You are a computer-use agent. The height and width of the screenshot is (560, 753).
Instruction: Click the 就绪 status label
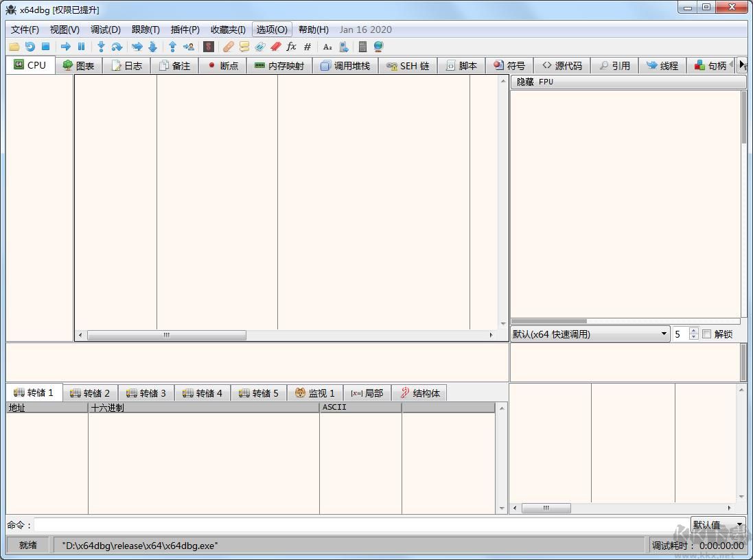(x=28, y=546)
